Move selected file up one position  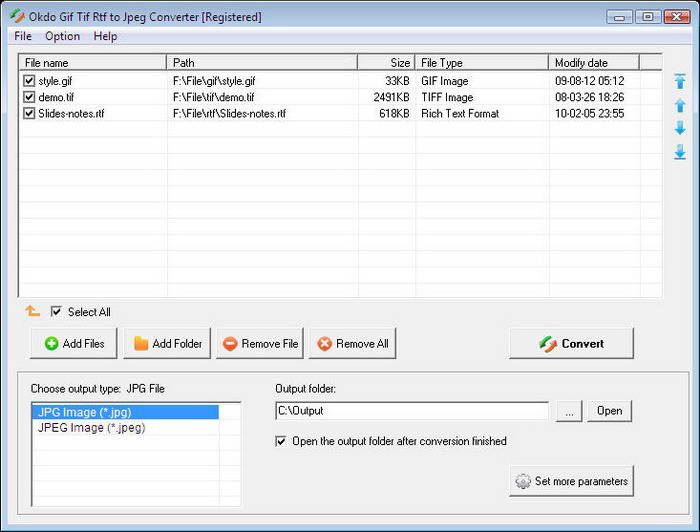tap(680, 105)
